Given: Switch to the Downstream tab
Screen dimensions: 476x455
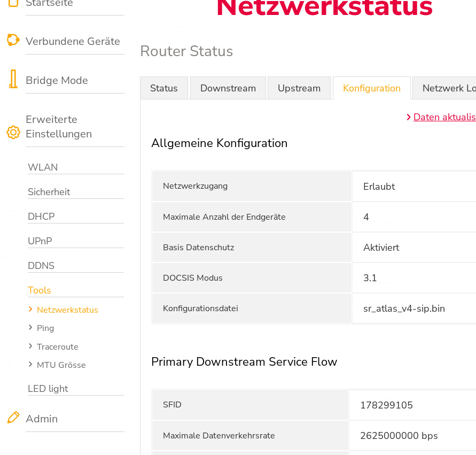Looking at the screenshot, I should coord(228,88).
